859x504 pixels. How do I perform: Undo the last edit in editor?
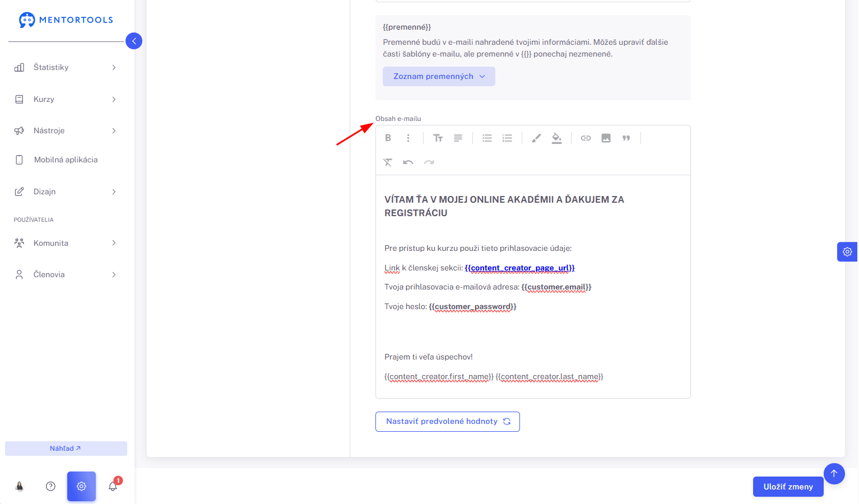coord(408,162)
